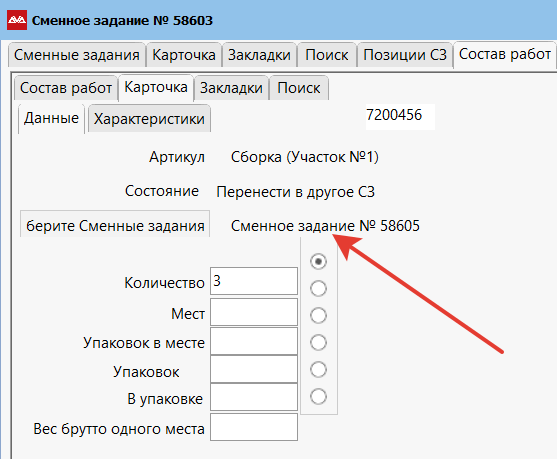This screenshot has height=459, width=557.
Task: Choose radio button beside В упаковке
Action: pyautogui.click(x=318, y=396)
